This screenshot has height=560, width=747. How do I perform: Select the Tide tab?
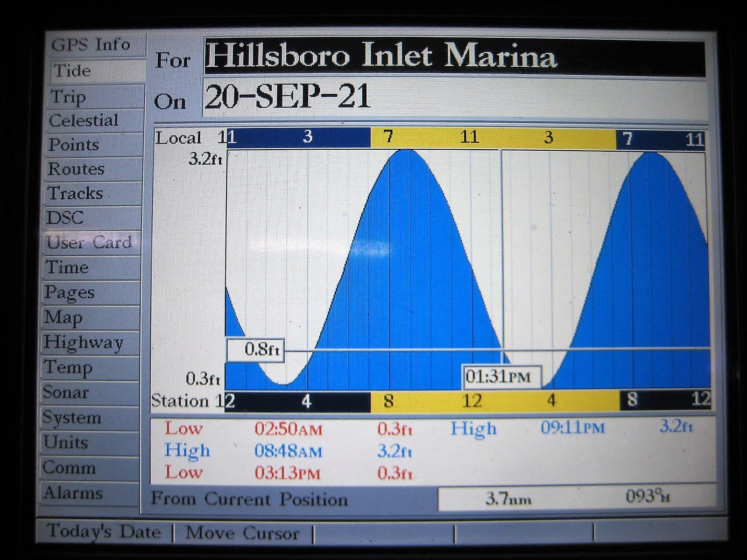pyautogui.click(x=97, y=70)
